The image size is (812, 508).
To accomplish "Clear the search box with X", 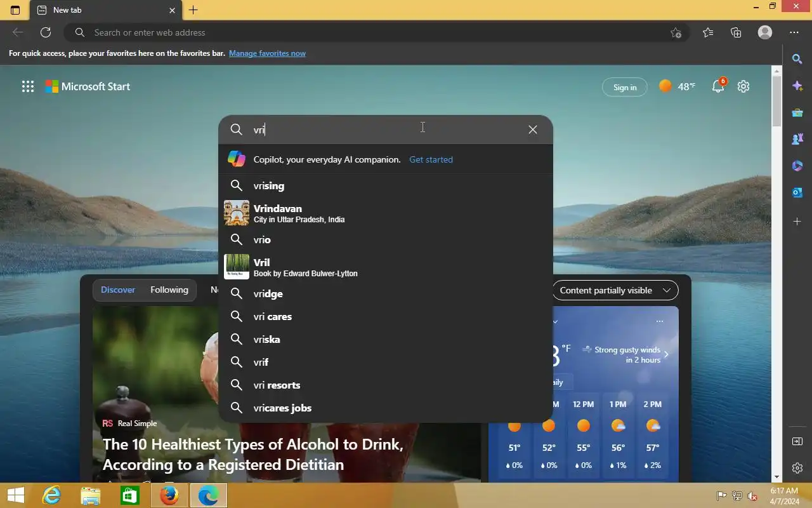I will coord(533,130).
